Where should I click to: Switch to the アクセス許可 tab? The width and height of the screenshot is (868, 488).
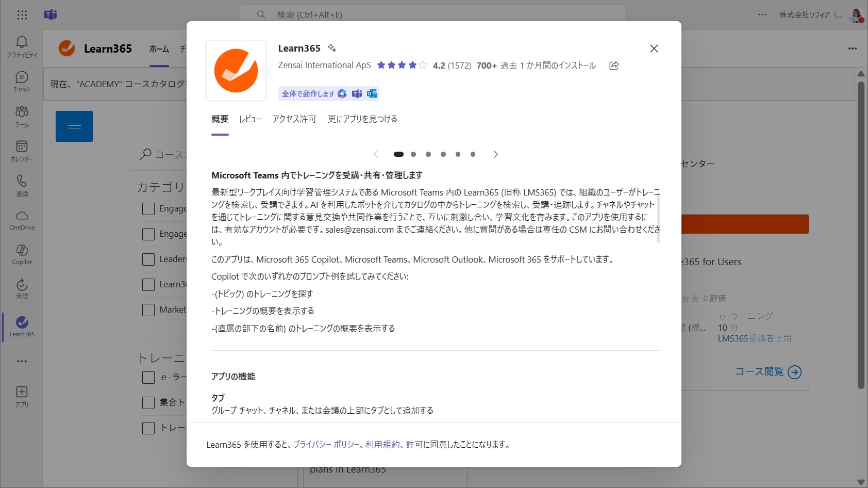click(294, 119)
